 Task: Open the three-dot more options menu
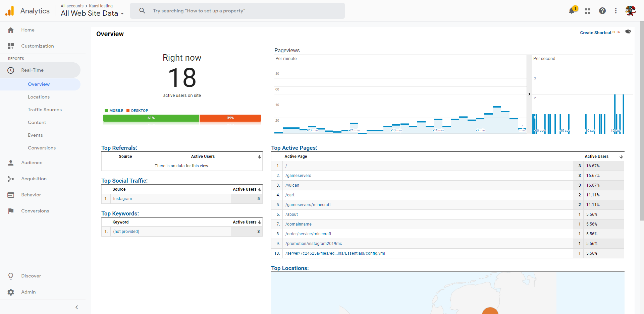[x=616, y=11]
